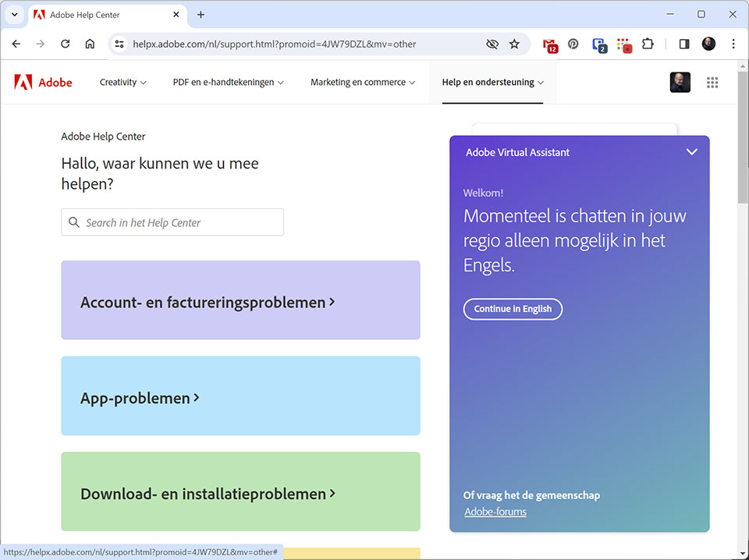Select the Adobe Help Center browser tab
This screenshot has width=749, height=560.
(107, 15)
